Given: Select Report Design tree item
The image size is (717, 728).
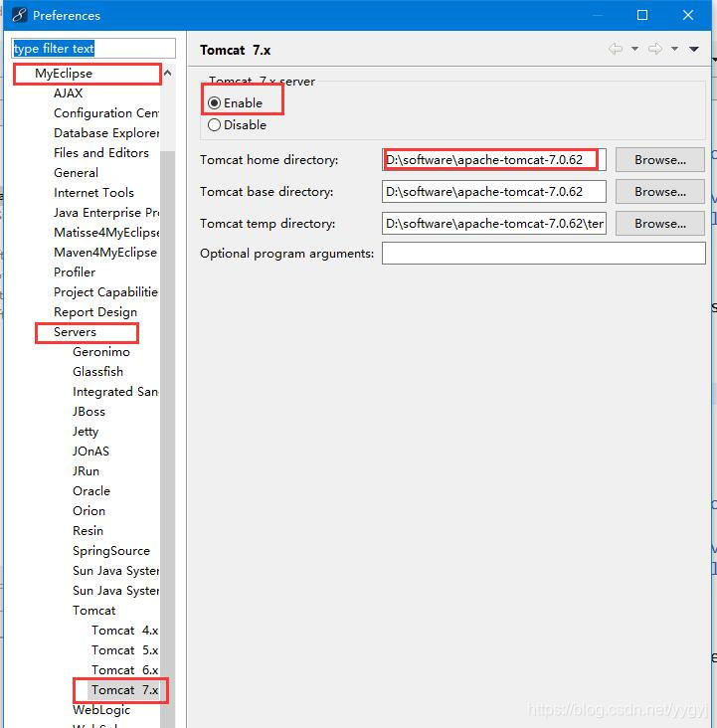Looking at the screenshot, I should [x=95, y=312].
